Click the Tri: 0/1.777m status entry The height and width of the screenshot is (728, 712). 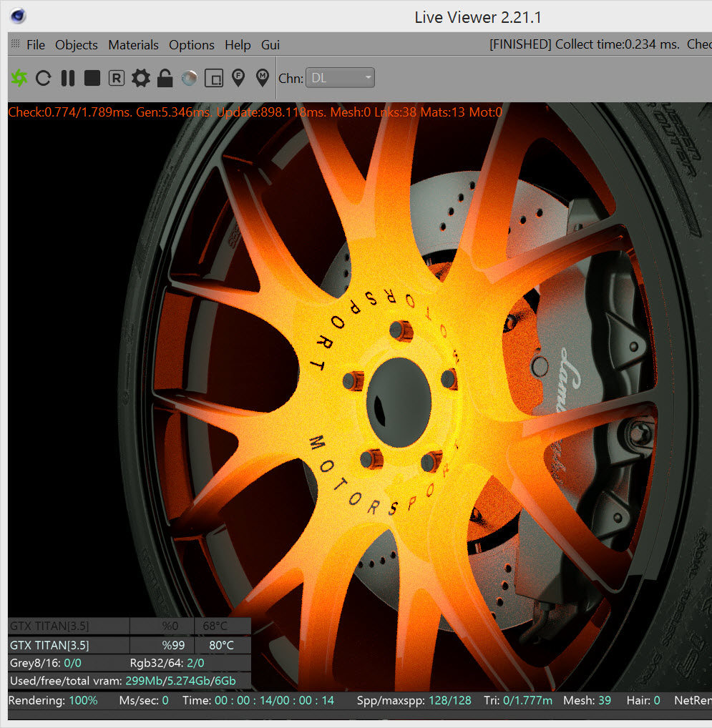(x=518, y=701)
